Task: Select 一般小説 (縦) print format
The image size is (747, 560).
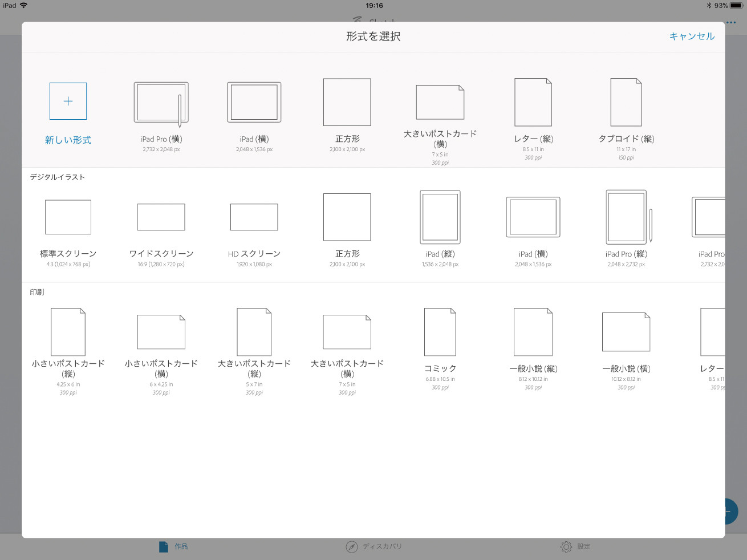Action: pyautogui.click(x=533, y=349)
